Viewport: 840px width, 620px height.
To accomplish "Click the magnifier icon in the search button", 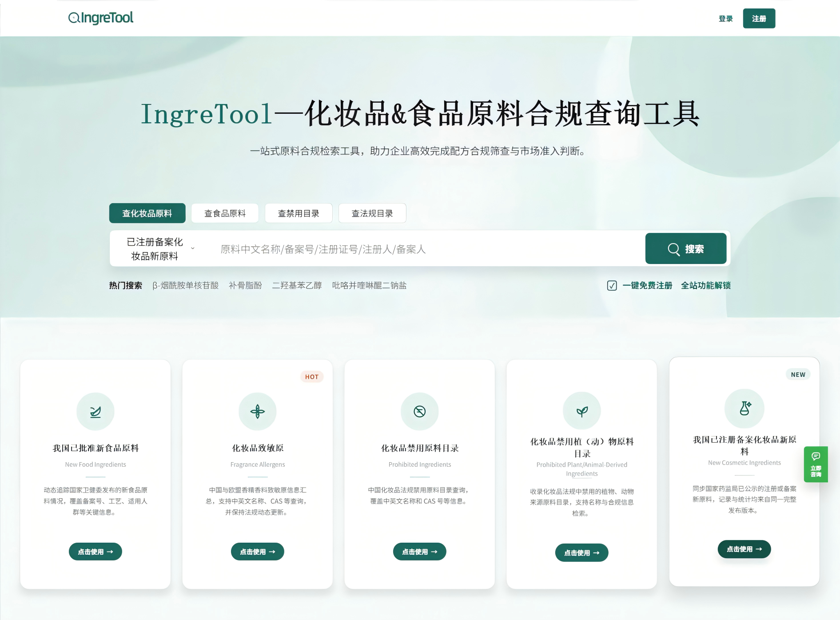I will pyautogui.click(x=673, y=249).
